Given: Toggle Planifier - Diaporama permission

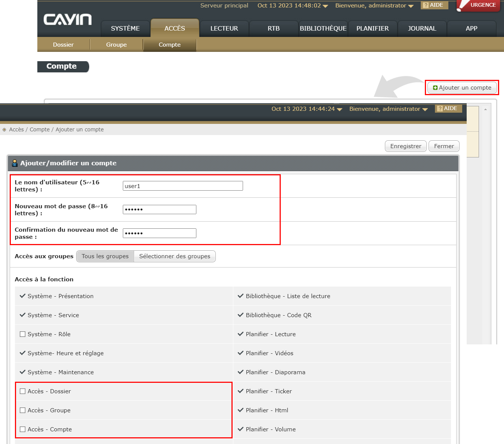Looking at the screenshot, I should coord(241,372).
